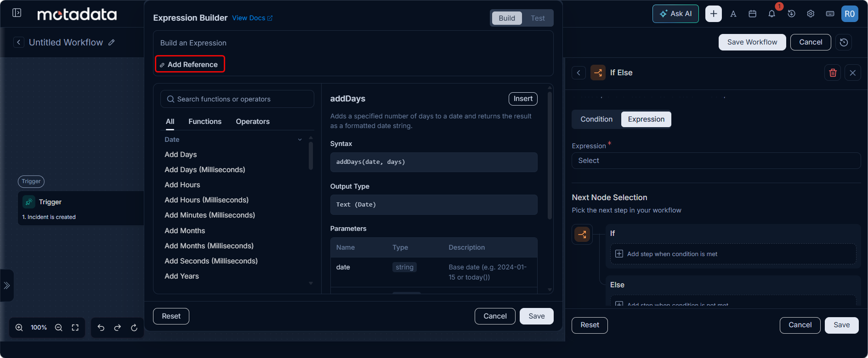Zoom in on the workflow canvas
The height and width of the screenshot is (358, 868).
(19, 328)
